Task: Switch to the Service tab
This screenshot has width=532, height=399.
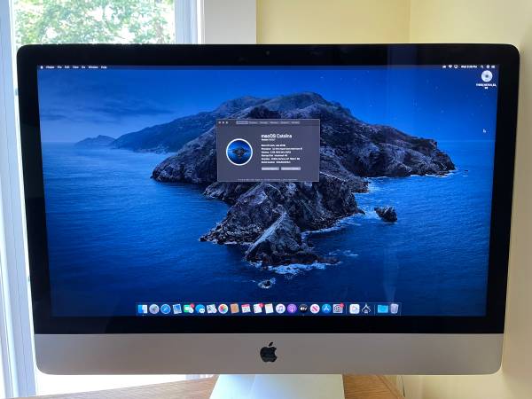Action: [x=295, y=122]
